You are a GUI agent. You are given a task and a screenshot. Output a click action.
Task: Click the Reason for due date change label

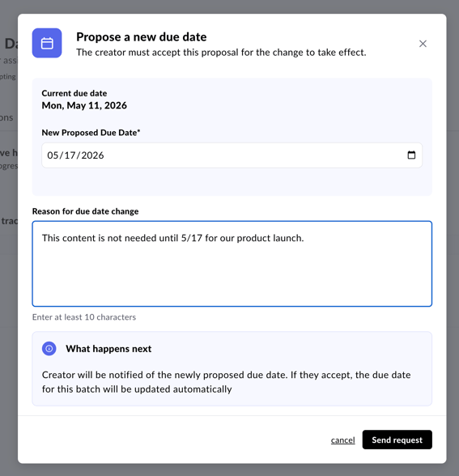coord(85,211)
